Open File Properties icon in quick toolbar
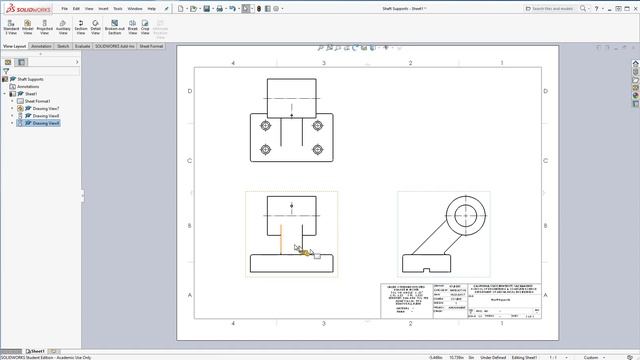 coord(268,8)
